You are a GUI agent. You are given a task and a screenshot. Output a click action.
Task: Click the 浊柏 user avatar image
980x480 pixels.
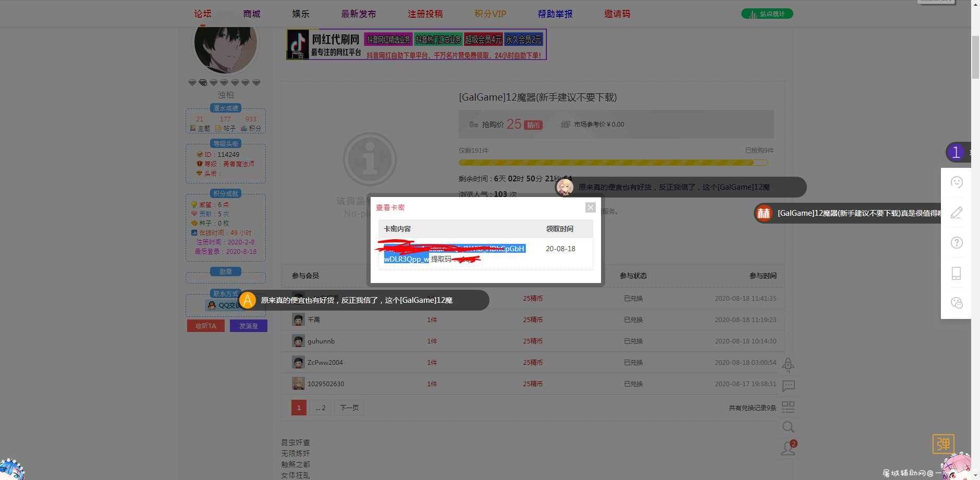coord(225,44)
